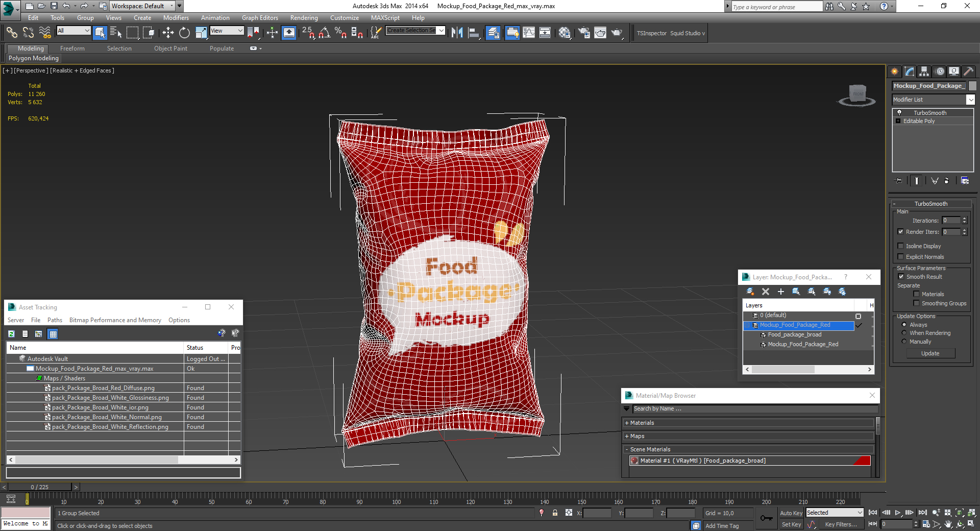Open Create Selection Set dropdown
This screenshot has width=980, height=531.
[415, 31]
